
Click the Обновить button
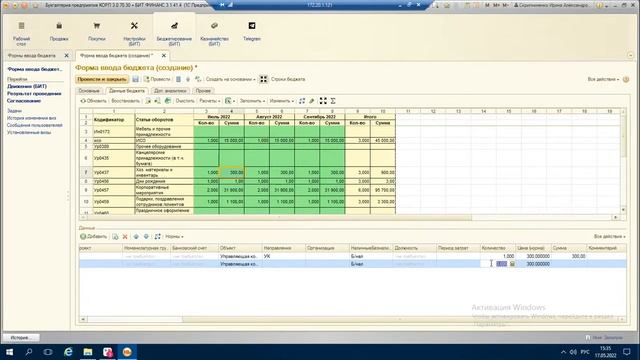click(x=93, y=101)
